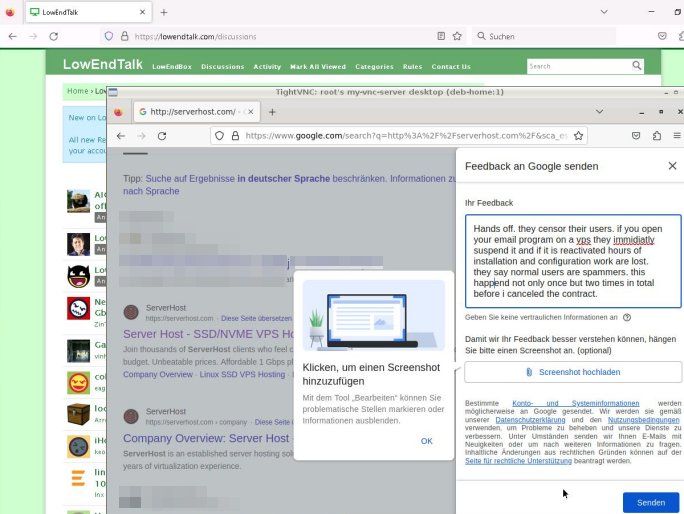Open a new tab in the outer Firefox
This screenshot has width=684, height=514.
164,12
